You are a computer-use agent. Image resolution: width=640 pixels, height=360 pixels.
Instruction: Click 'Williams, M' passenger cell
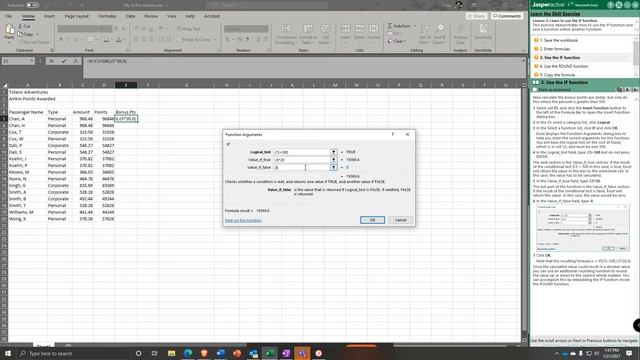tap(27, 212)
